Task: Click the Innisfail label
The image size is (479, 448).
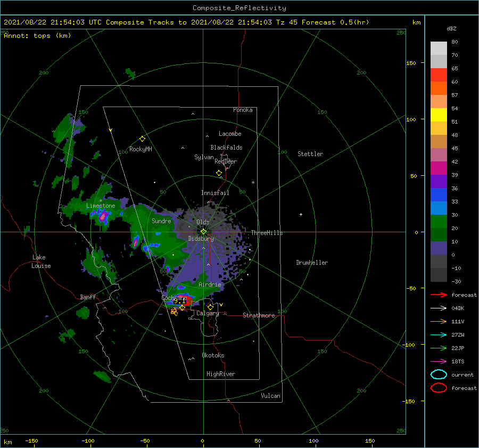Action: [x=215, y=193]
